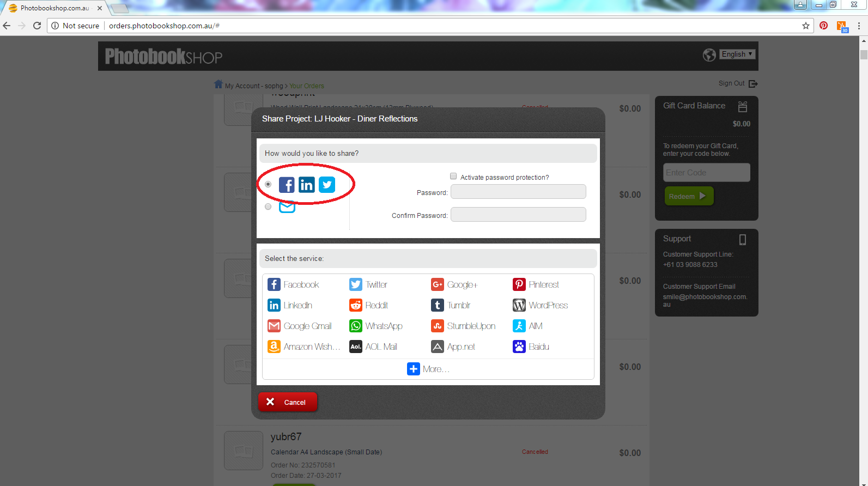
Task: Click the yubr67 order title
Action: (x=286, y=436)
